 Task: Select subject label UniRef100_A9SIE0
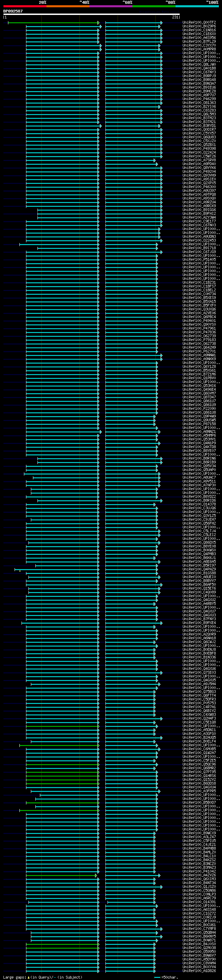199,179
